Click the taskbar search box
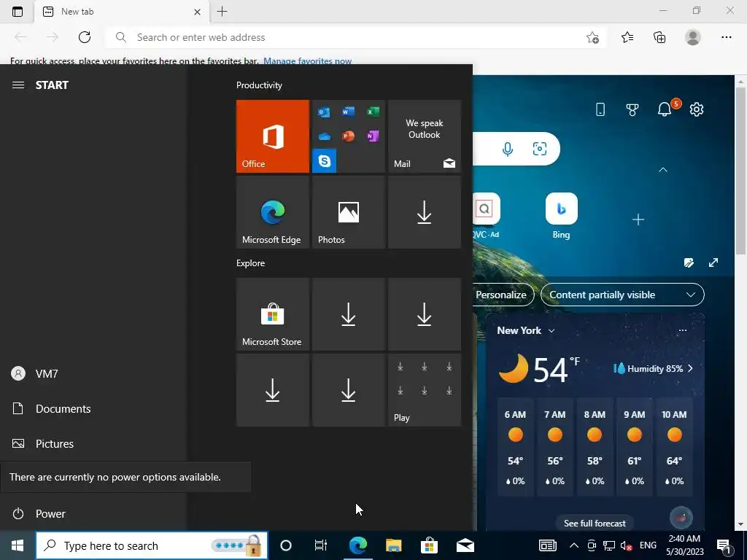The height and width of the screenshot is (560, 747). click(152, 545)
